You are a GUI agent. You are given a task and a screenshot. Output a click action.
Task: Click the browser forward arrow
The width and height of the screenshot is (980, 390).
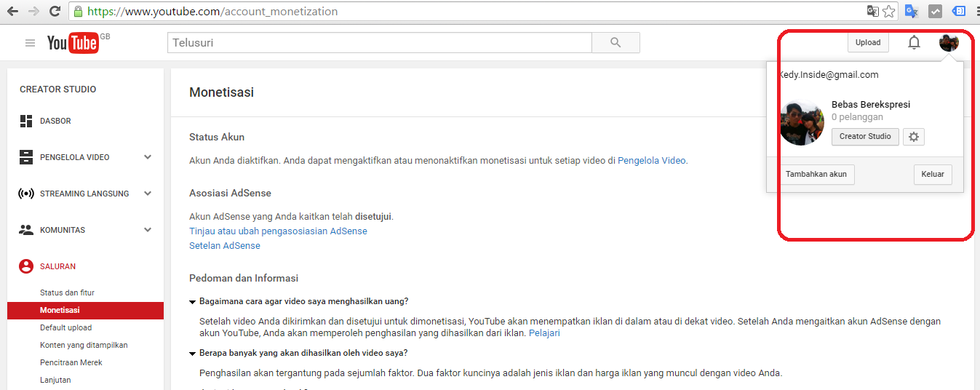(x=33, y=12)
